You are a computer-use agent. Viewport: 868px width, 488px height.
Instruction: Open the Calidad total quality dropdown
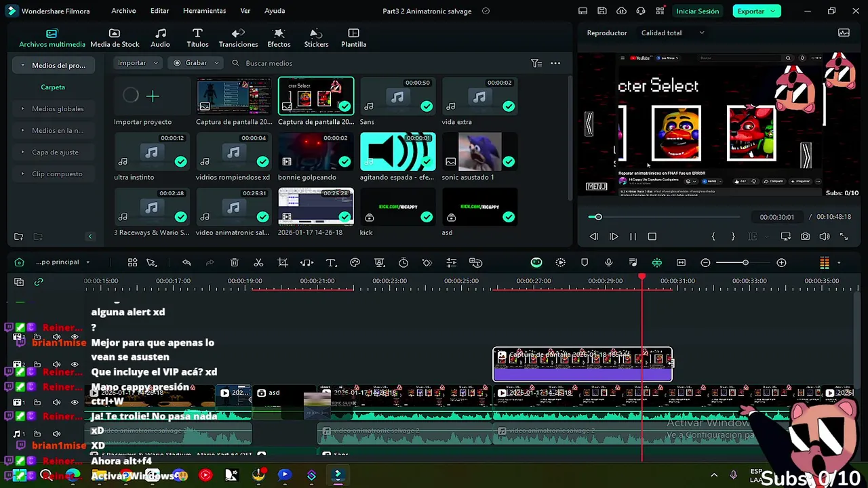(673, 33)
